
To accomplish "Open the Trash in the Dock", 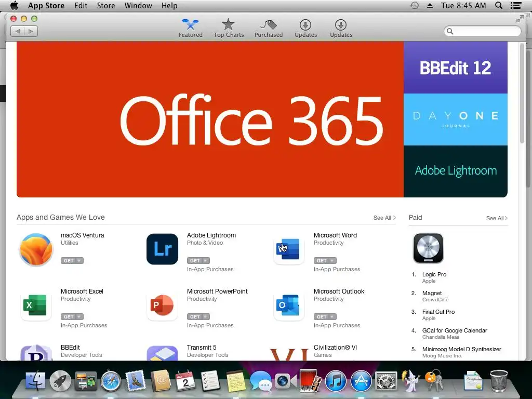I will click(x=499, y=381).
